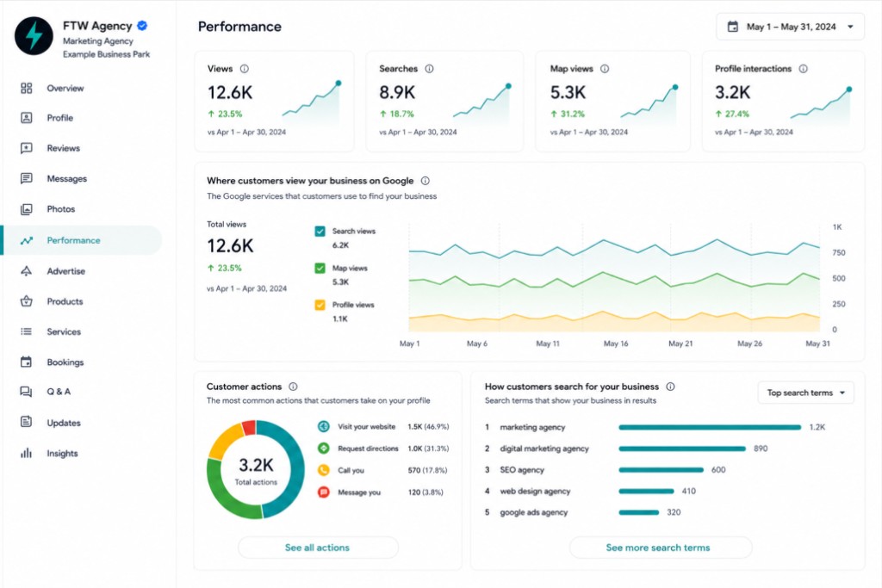The image size is (882, 588).
Task: Click info icon beside Where customers view heading
Action: [425, 181]
